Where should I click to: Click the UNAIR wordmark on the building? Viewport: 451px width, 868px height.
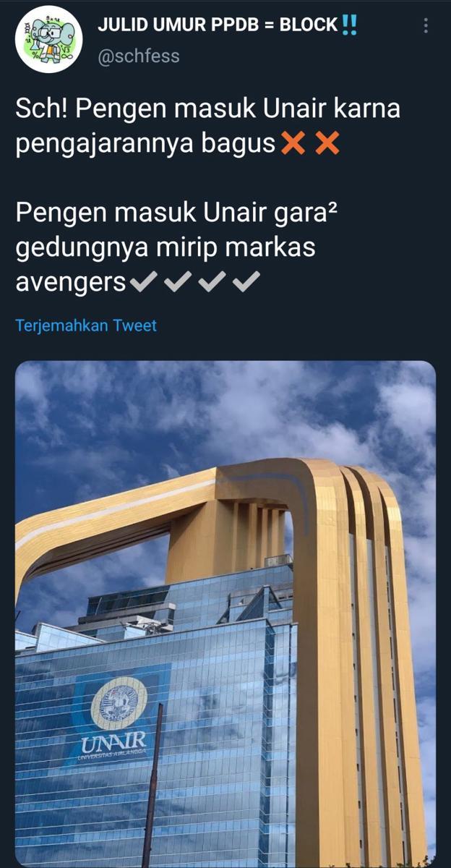(x=114, y=741)
